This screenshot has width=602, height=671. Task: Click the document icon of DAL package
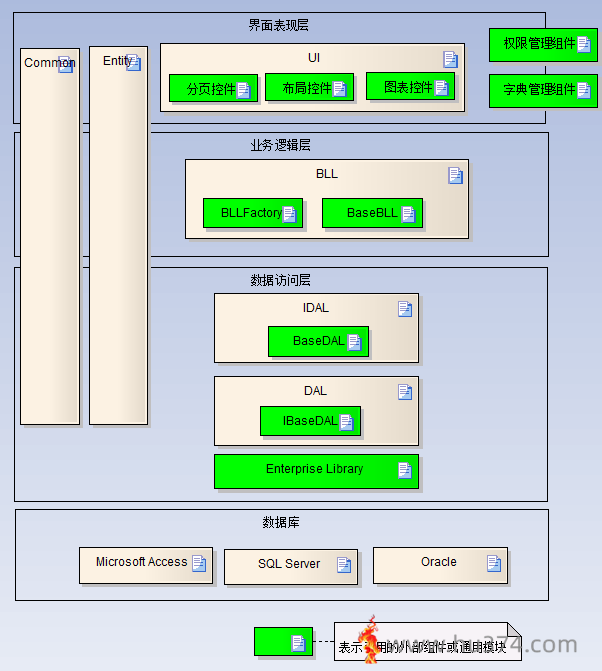coord(405,392)
